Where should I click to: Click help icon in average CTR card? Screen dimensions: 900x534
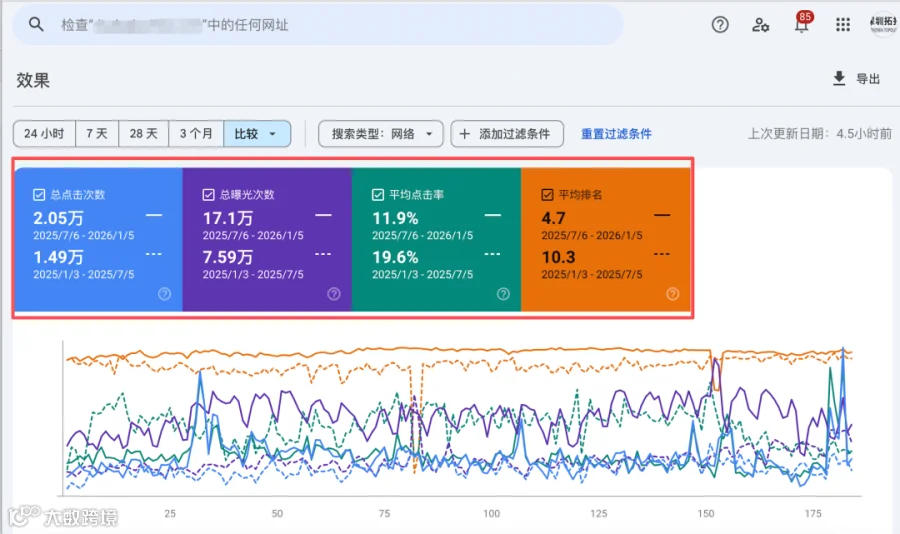coord(503,294)
